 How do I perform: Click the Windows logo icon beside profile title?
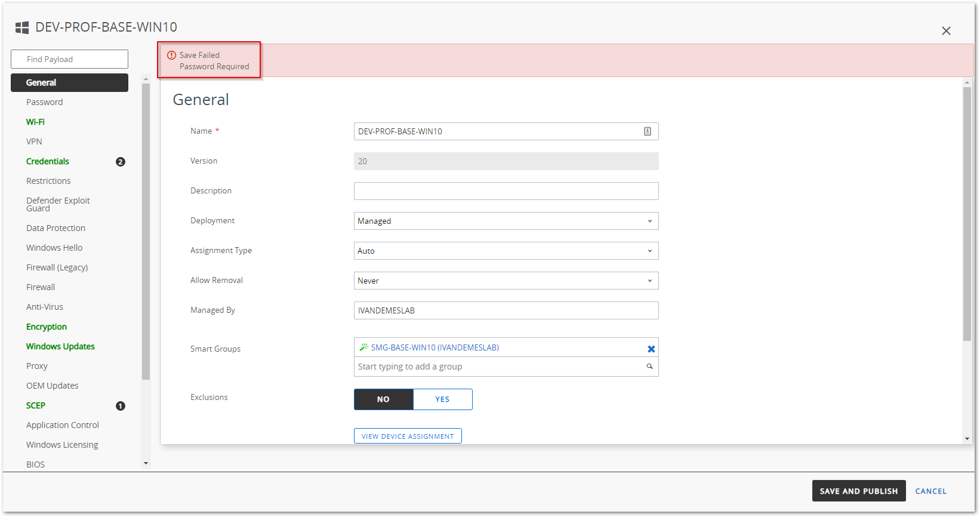[22, 27]
